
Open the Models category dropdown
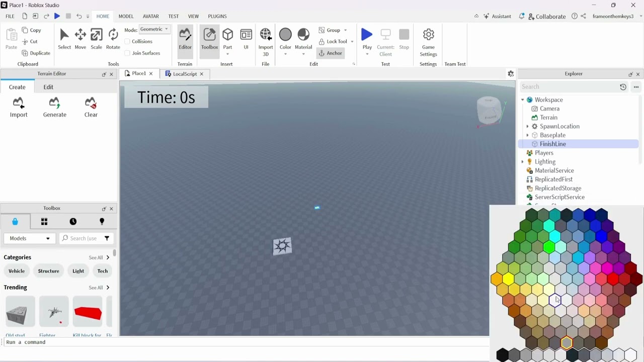click(x=30, y=238)
